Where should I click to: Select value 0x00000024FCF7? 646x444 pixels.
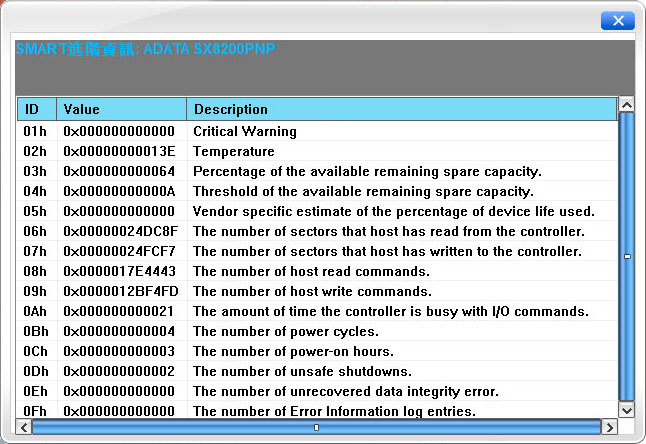[119, 251]
